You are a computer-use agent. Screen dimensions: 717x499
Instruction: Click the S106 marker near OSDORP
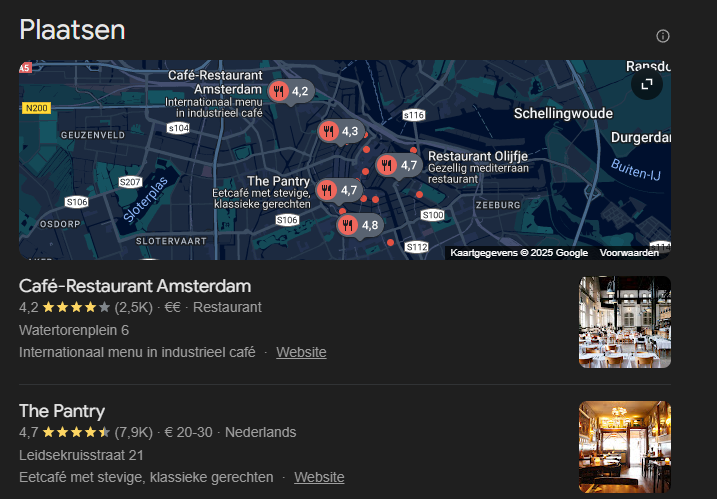coord(76,202)
